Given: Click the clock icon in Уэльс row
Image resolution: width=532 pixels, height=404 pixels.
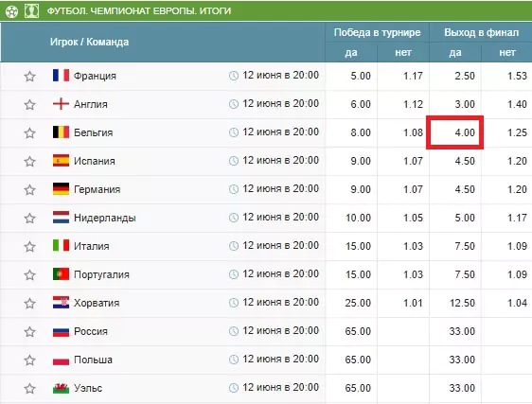Looking at the screenshot, I should point(234,388).
